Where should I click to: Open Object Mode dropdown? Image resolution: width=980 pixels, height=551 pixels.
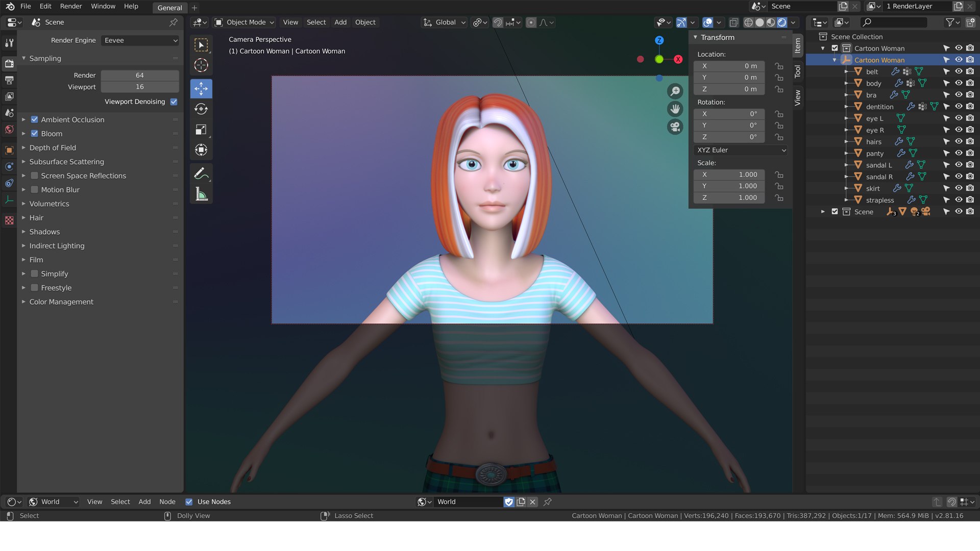[244, 22]
